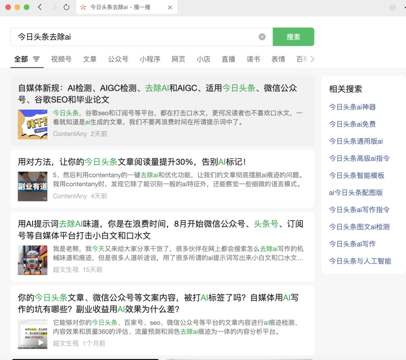The image size is (406, 360).
Task: Click the macOS green fullscreen window button
Action: coord(27,7)
